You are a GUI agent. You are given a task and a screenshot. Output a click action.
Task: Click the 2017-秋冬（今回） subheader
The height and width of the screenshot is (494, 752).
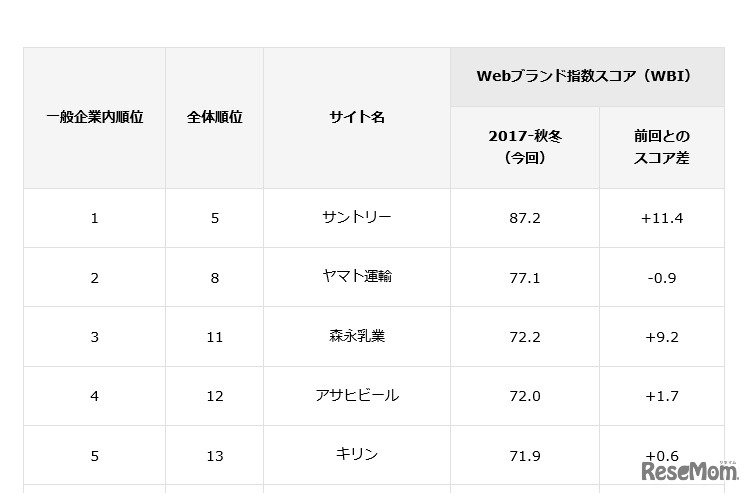525,146
